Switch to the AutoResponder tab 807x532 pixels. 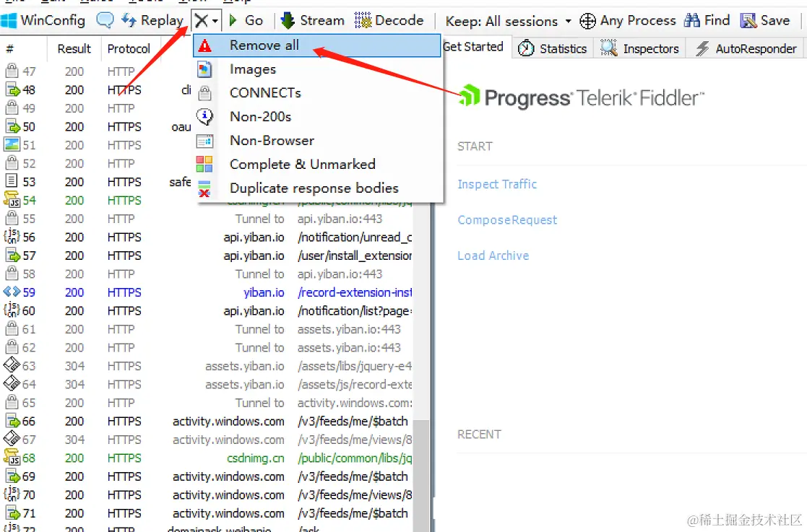coord(746,48)
